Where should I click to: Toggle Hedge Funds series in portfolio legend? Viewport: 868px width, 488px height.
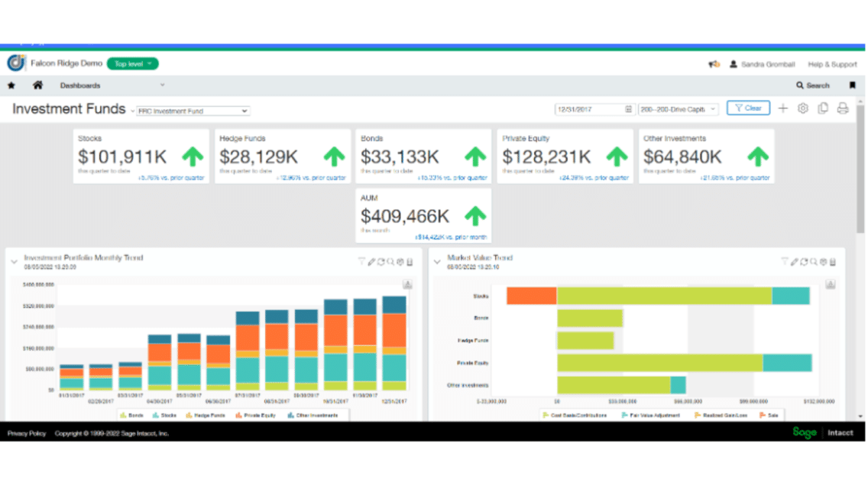tap(206, 415)
